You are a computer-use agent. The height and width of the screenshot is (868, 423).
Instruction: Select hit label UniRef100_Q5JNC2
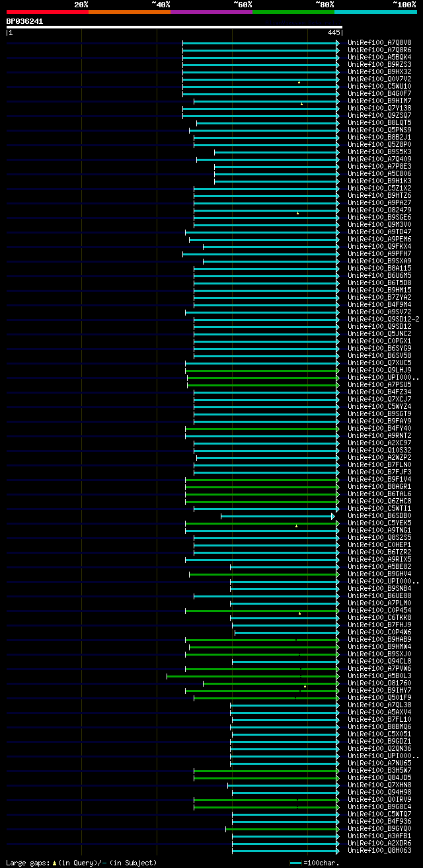(379, 334)
